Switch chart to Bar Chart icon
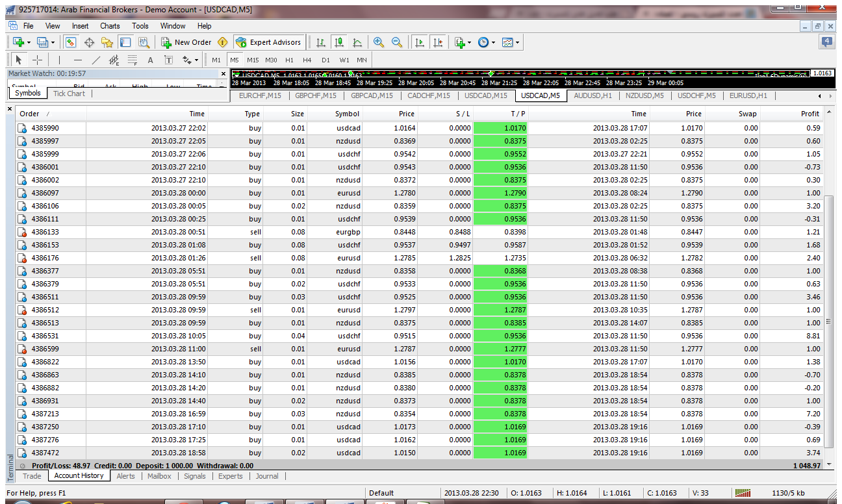842x504 pixels. (x=320, y=42)
